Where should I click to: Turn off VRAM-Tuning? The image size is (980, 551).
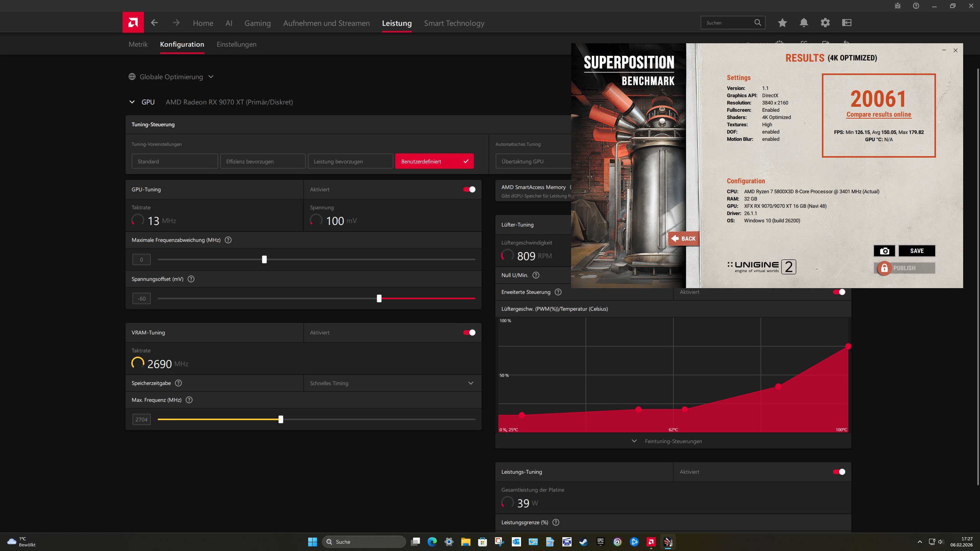tap(469, 332)
